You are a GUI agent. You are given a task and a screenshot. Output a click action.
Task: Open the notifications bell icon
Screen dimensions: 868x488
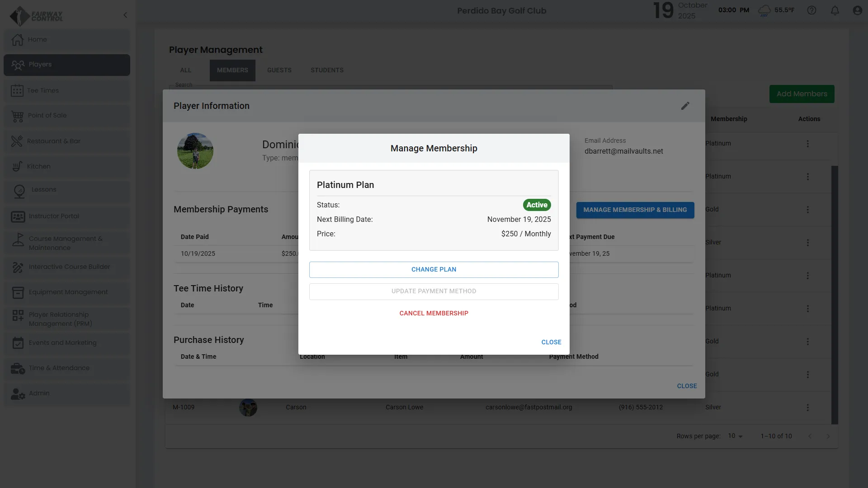(835, 10)
